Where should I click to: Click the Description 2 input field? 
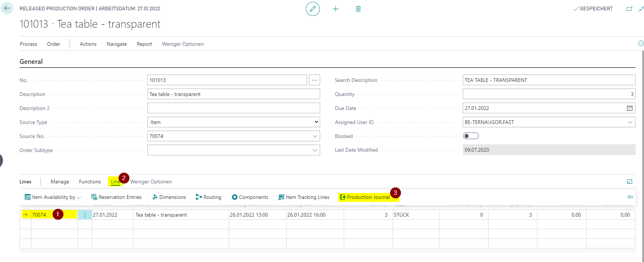[x=234, y=108]
